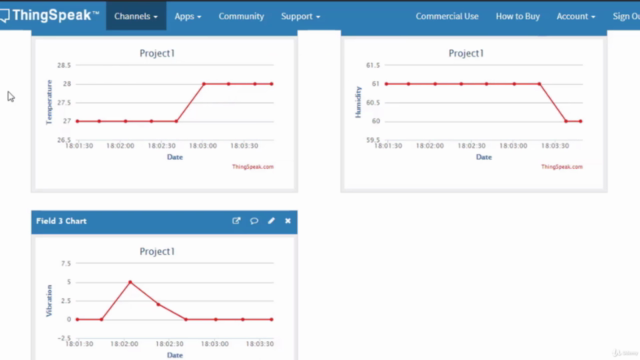640x360 pixels.
Task: Click the Field 3 Chart header title
Action: [x=61, y=221]
